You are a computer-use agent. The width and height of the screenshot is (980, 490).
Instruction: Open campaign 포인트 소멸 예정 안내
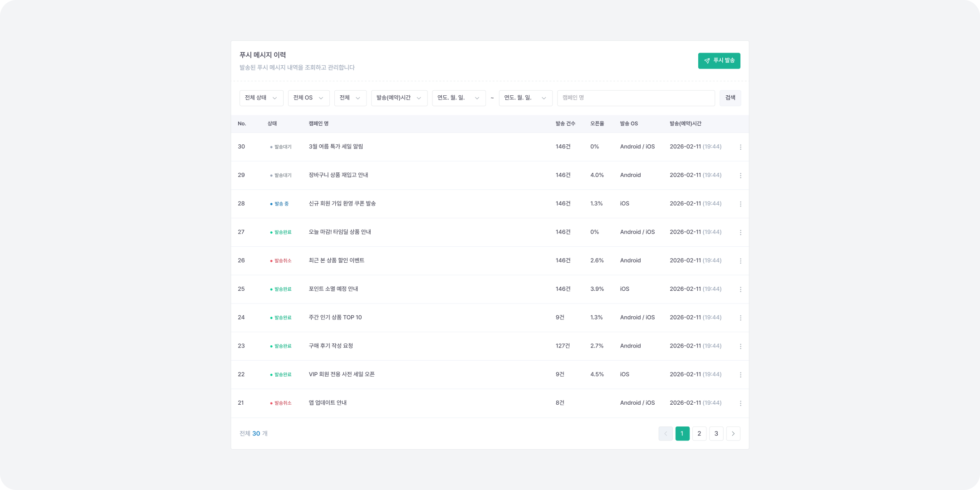click(x=333, y=289)
